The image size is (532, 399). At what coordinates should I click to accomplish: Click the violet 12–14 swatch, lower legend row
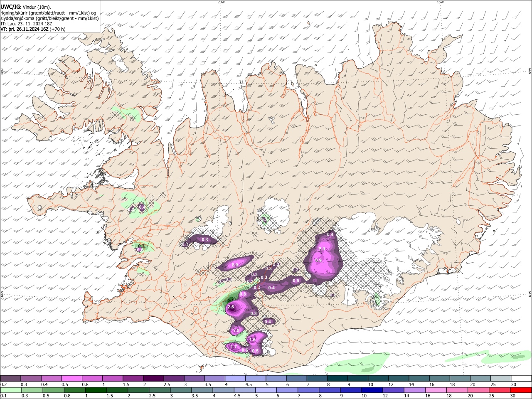point(394,390)
